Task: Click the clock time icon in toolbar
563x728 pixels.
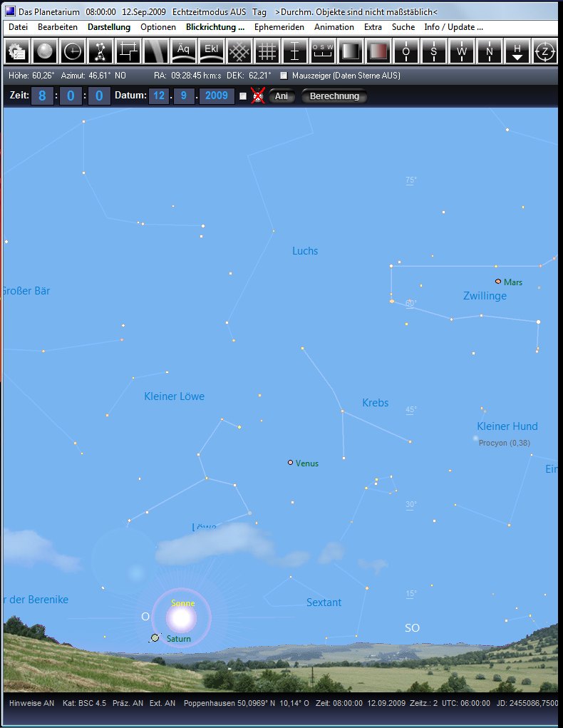Action: [x=73, y=51]
